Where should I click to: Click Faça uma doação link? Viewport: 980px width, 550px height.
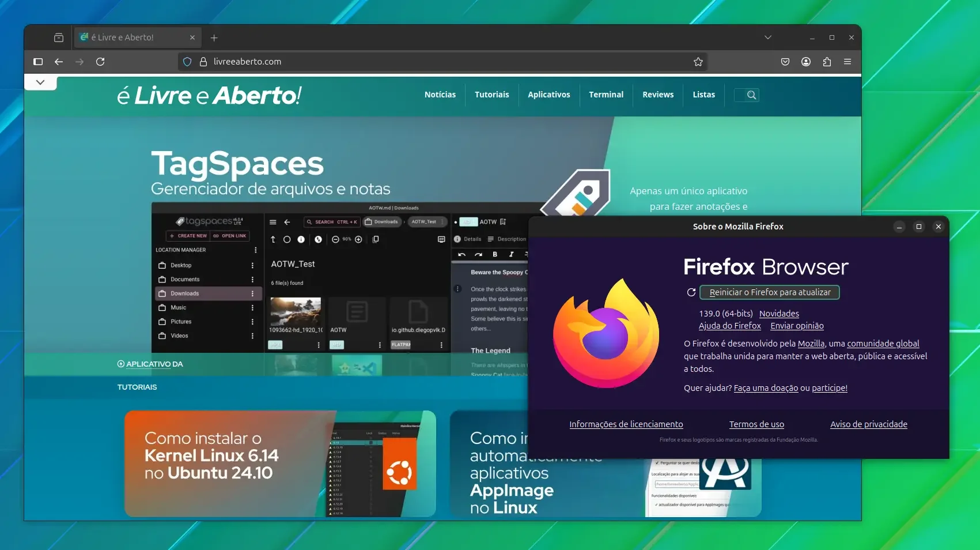[766, 388]
